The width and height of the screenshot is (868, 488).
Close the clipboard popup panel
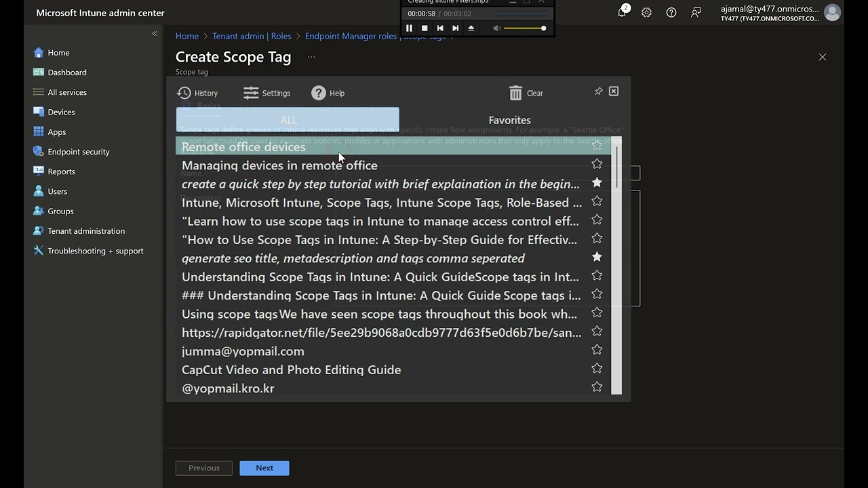tap(614, 91)
